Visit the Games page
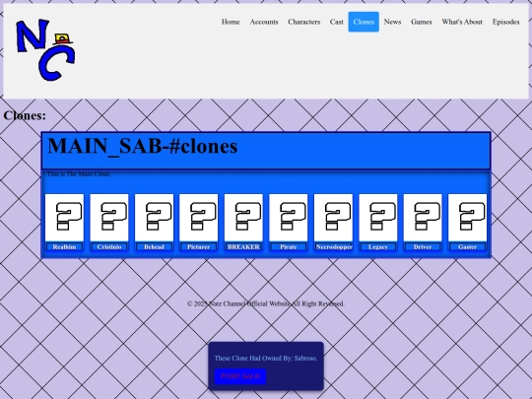 point(422,22)
